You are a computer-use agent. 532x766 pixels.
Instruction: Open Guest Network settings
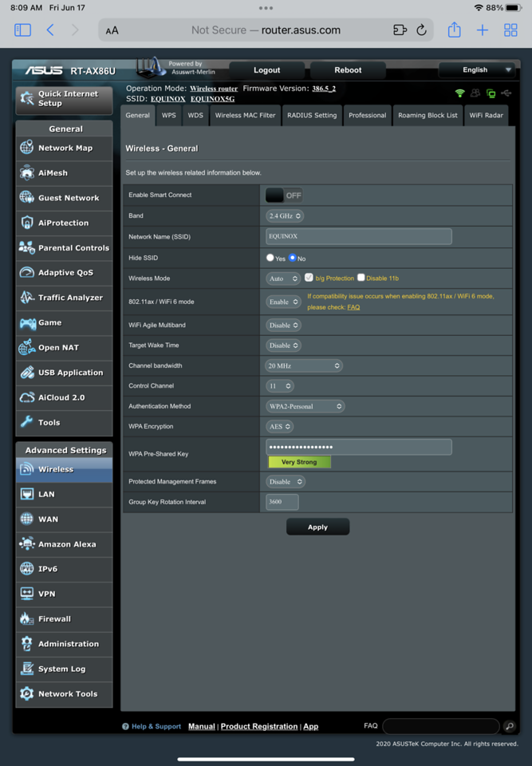(x=64, y=198)
